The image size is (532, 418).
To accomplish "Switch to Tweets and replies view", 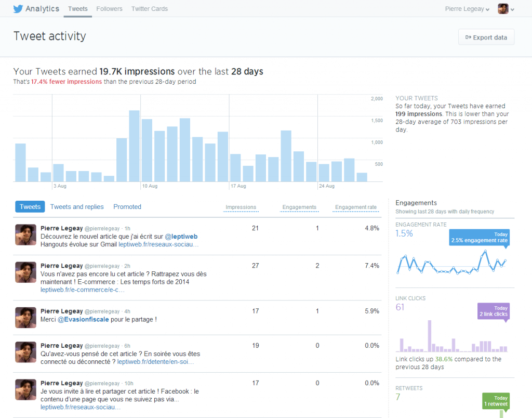I will point(77,207).
